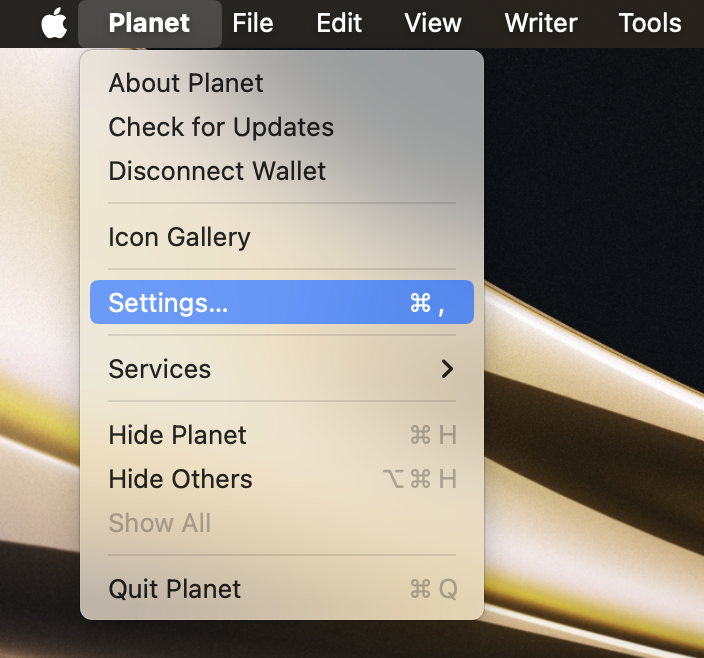Open Icon Gallery
704x658 pixels.
click(282, 237)
